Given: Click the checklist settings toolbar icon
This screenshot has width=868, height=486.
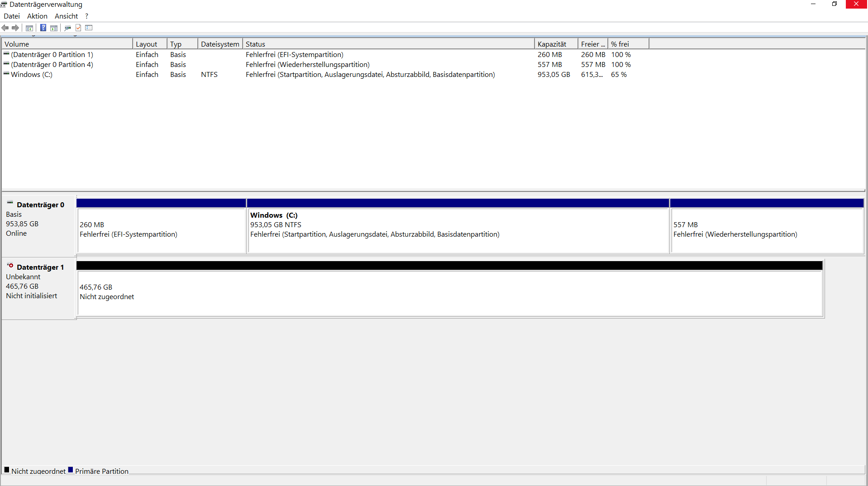Looking at the screenshot, I should point(89,28).
